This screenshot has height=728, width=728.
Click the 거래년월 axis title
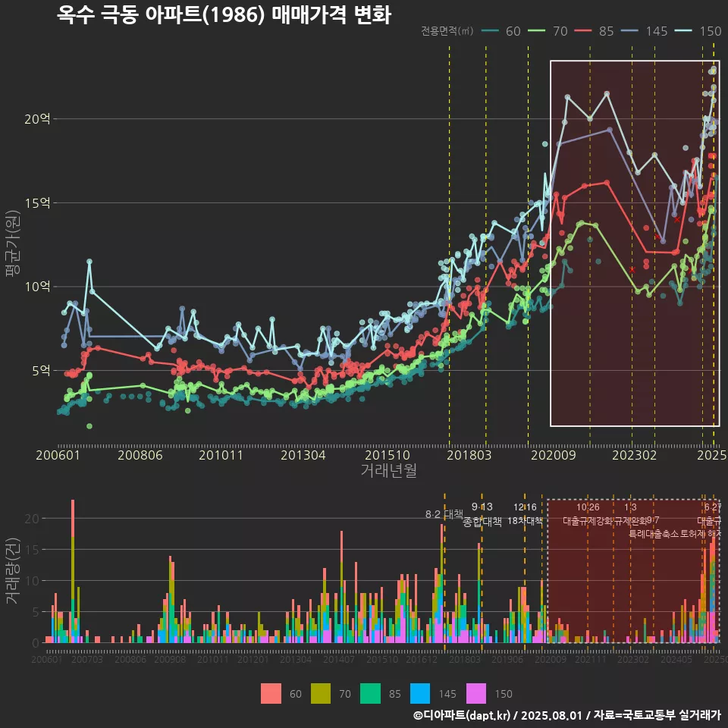(x=388, y=470)
